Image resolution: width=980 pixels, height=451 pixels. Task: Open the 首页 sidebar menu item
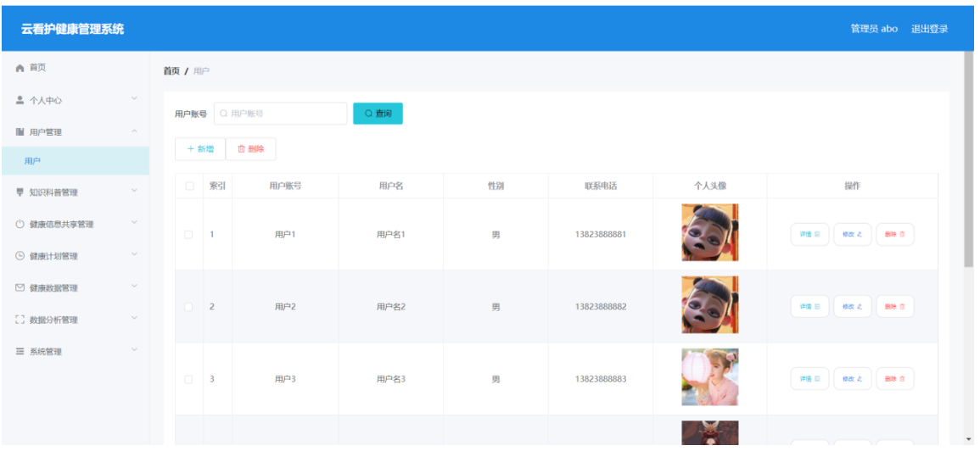tap(76, 68)
